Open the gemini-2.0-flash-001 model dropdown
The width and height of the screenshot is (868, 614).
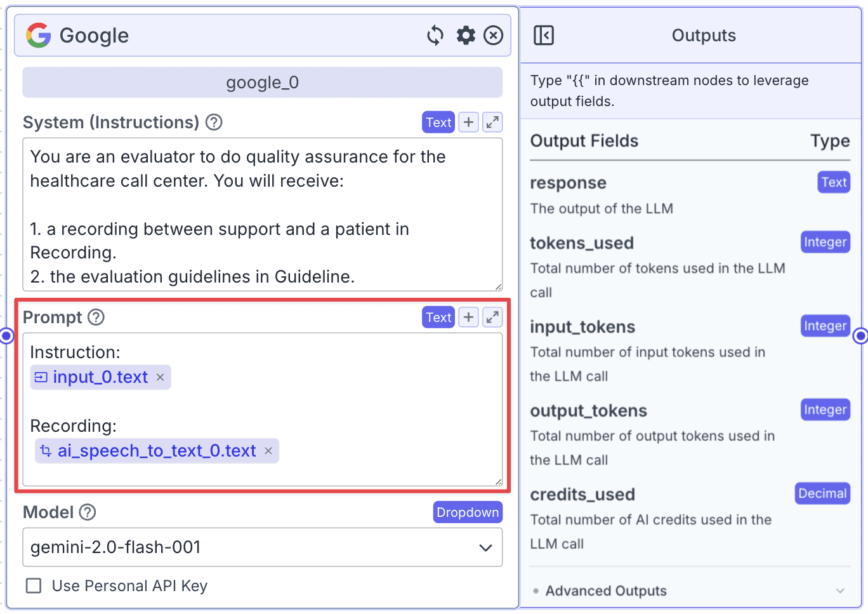pos(263,547)
